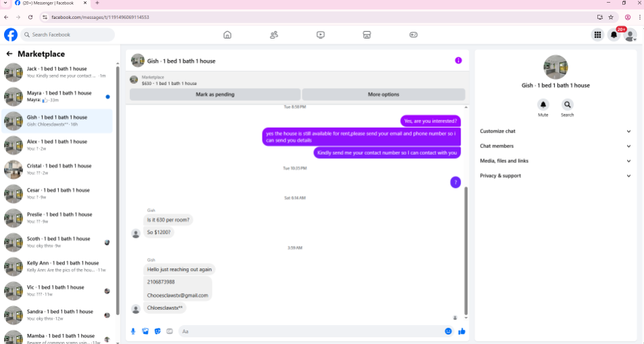Viewport: 644px width, 344px height.
Task: Mute the Gish conversation bell icon
Action: coord(543,105)
